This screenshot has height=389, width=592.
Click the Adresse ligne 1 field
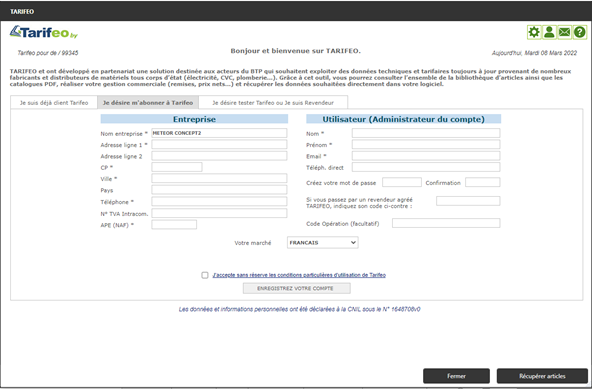(x=219, y=144)
